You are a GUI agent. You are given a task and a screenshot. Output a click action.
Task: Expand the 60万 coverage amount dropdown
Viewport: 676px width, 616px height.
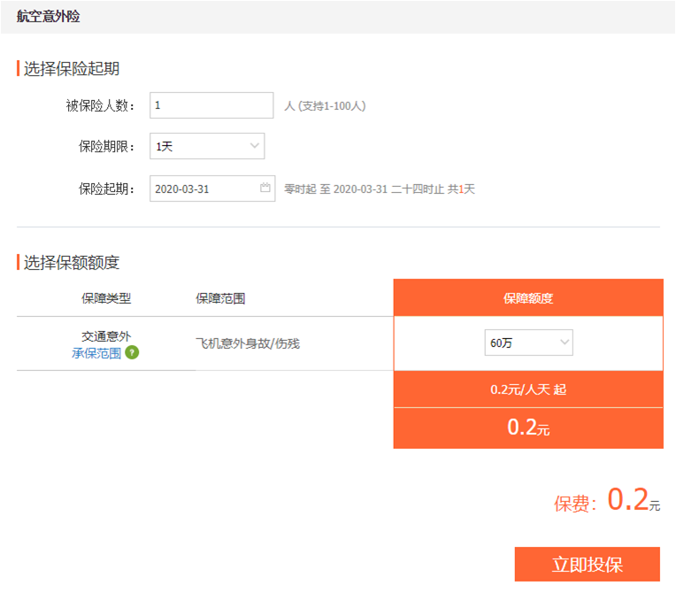pyautogui.click(x=528, y=343)
